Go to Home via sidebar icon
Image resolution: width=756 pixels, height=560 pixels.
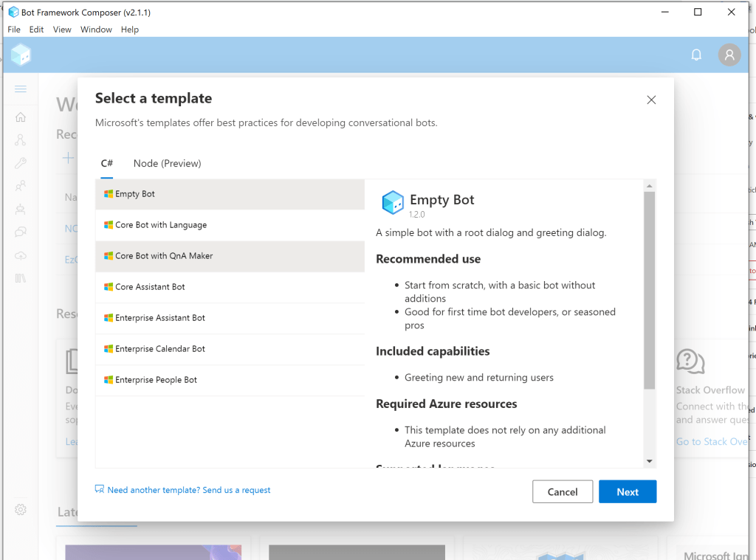coord(21,117)
